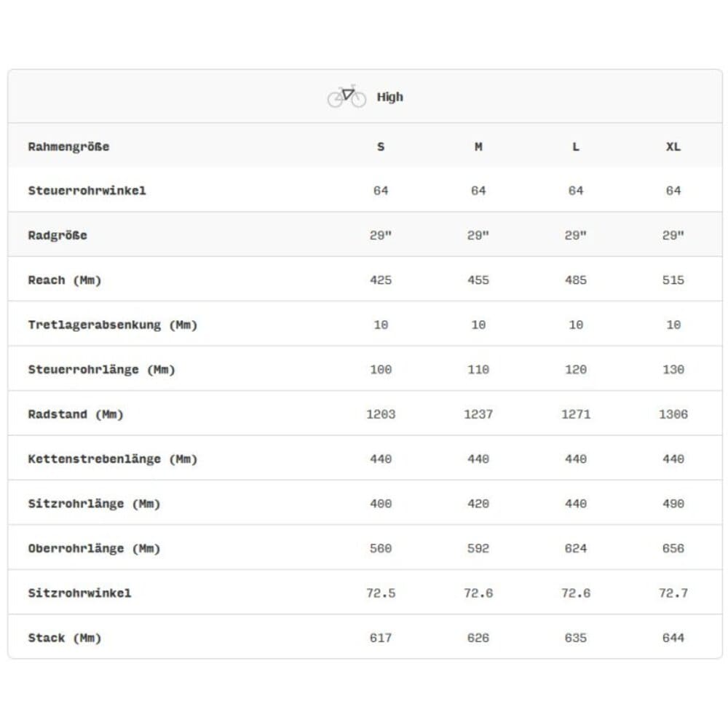Click the Kettenstrebenlänge (Mm) row label

(x=112, y=459)
